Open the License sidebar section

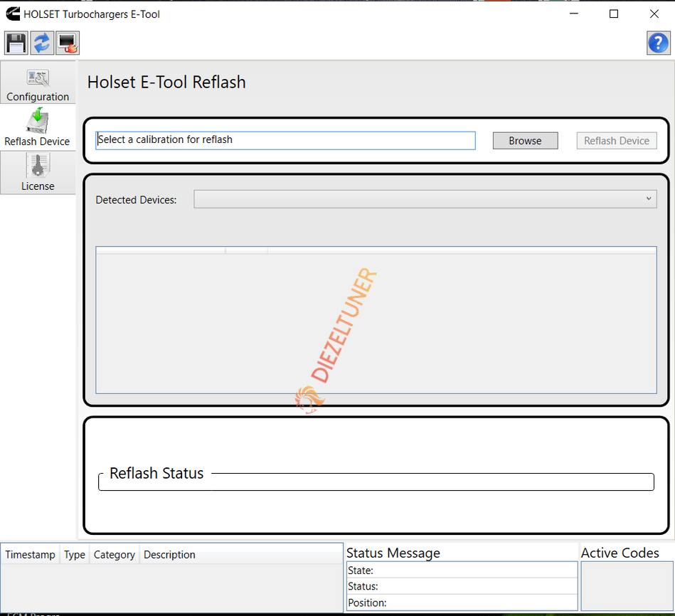coord(38,172)
